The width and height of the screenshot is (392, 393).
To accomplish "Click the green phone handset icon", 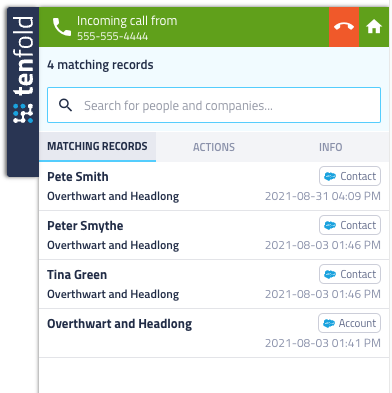I will 62,27.
